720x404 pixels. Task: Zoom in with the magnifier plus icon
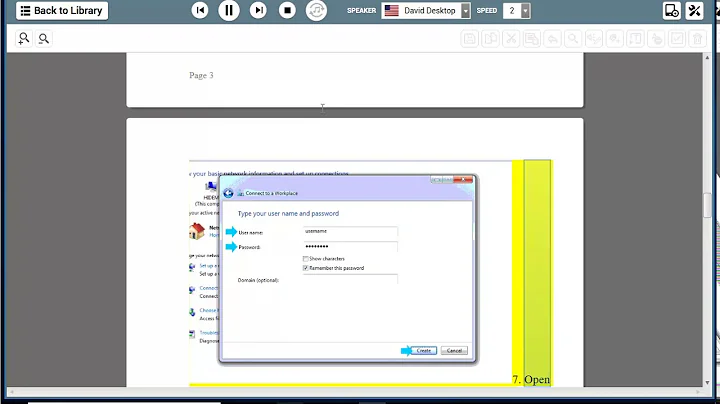tap(23, 39)
